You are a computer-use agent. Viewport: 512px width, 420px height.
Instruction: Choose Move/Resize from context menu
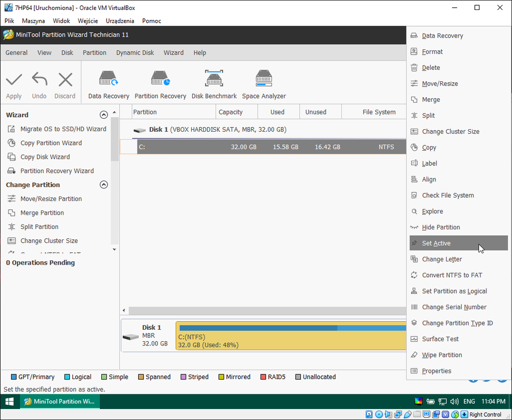[x=458, y=83]
